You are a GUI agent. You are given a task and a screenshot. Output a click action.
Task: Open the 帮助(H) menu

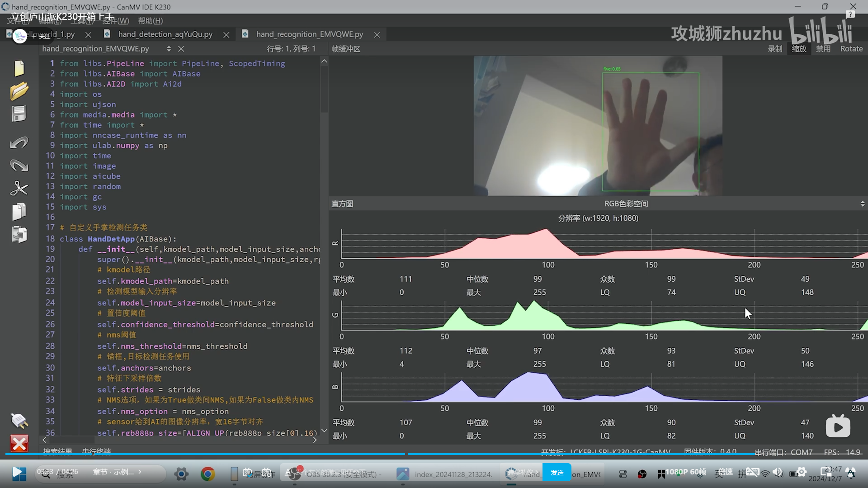point(150,21)
